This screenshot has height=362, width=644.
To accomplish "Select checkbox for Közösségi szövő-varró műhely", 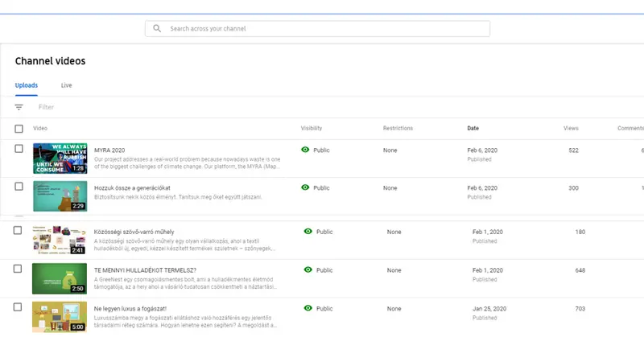I will point(18,231).
